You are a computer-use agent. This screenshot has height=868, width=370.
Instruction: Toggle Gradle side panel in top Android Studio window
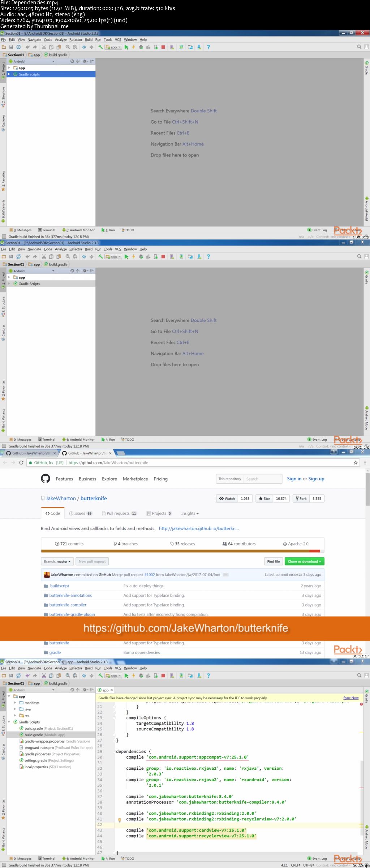367,68
